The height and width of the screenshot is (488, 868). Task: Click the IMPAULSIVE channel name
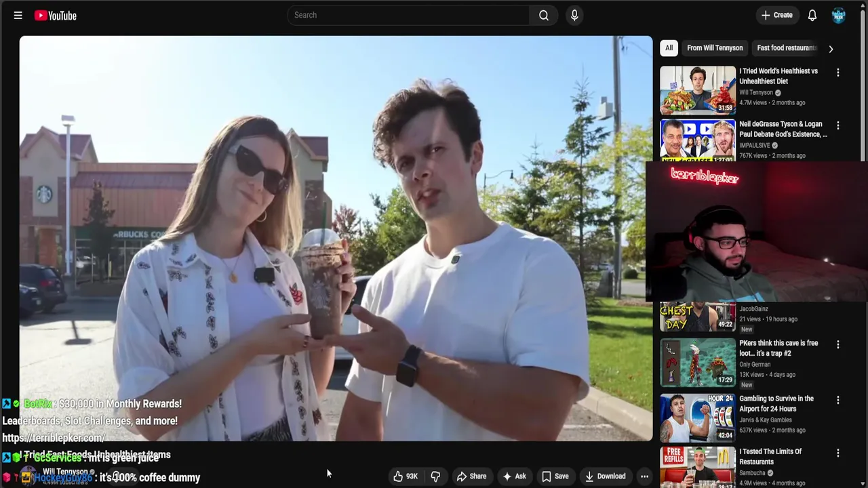[755, 145]
